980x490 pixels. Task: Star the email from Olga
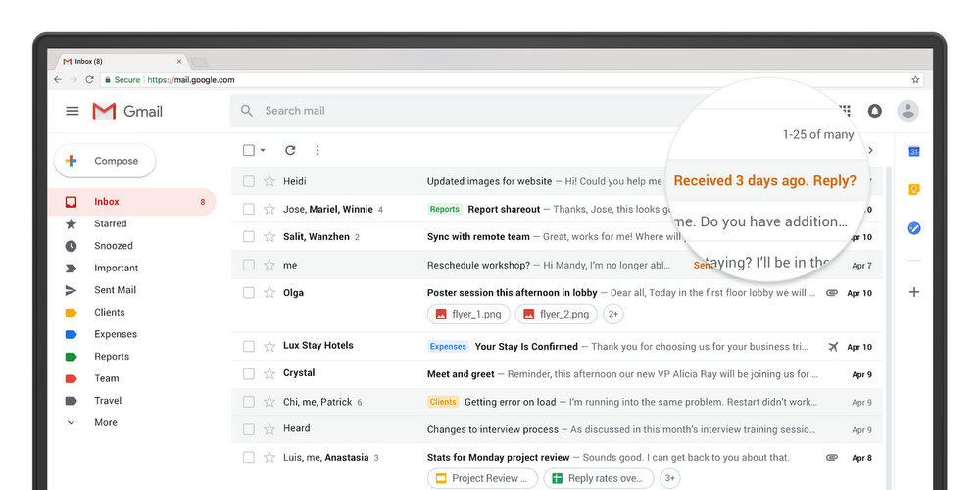pos(269,292)
